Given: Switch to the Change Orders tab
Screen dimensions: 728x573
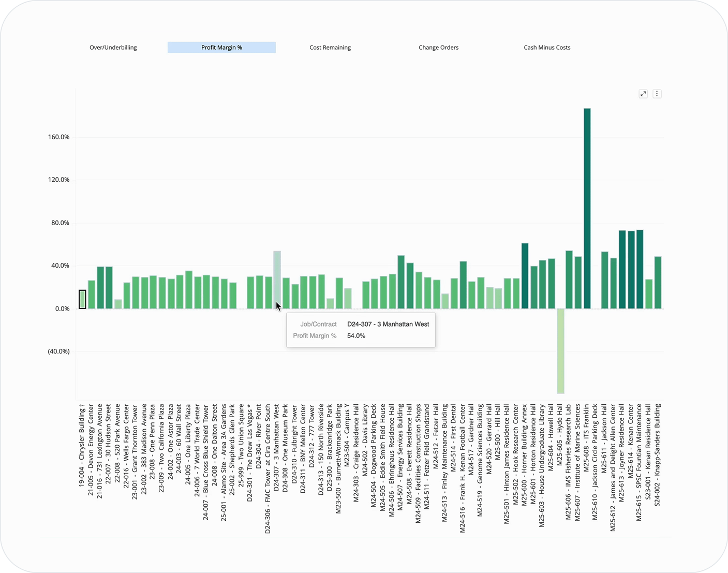Looking at the screenshot, I should point(438,48).
